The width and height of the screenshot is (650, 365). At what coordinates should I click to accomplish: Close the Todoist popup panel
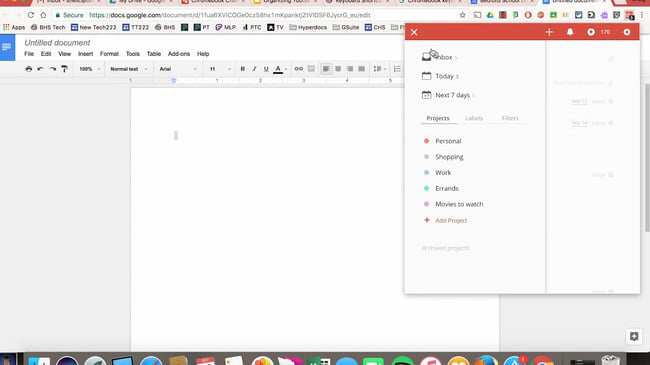[x=414, y=32]
